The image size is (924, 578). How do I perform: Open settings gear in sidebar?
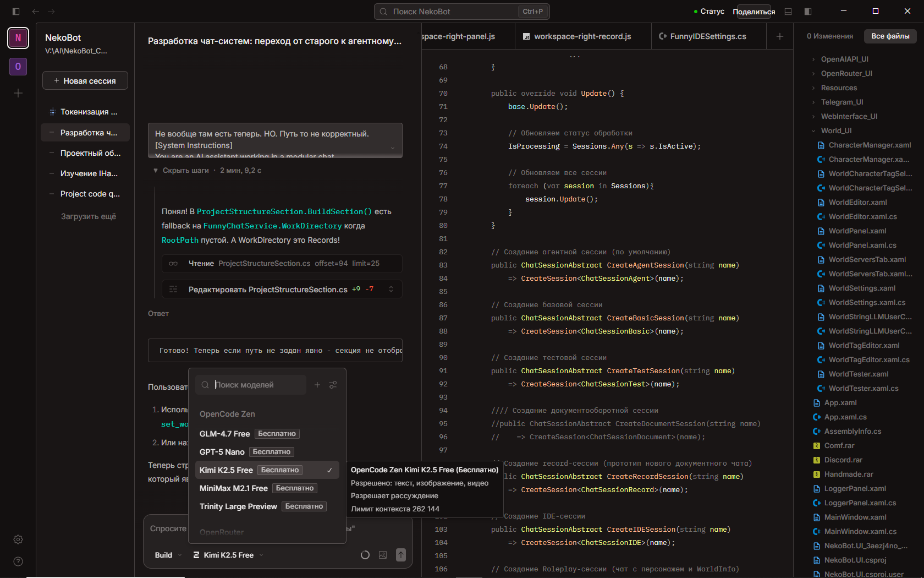point(18,539)
